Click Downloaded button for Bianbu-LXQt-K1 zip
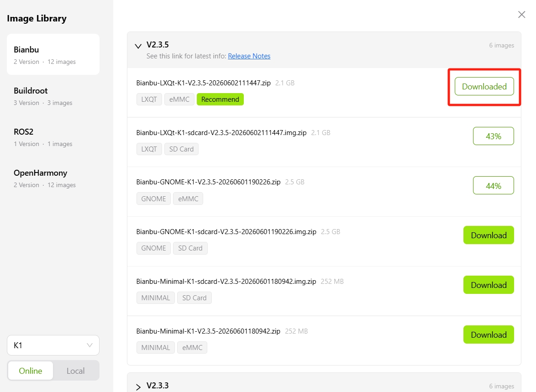 [484, 86]
